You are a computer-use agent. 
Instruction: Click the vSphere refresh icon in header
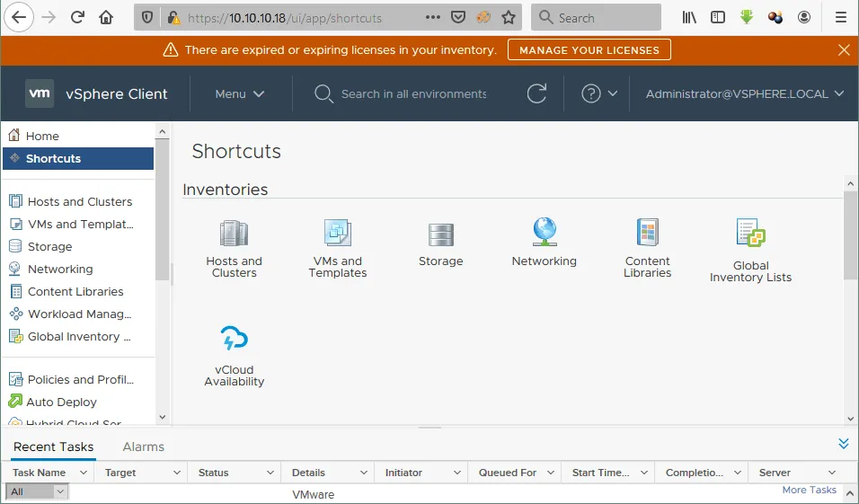click(536, 93)
